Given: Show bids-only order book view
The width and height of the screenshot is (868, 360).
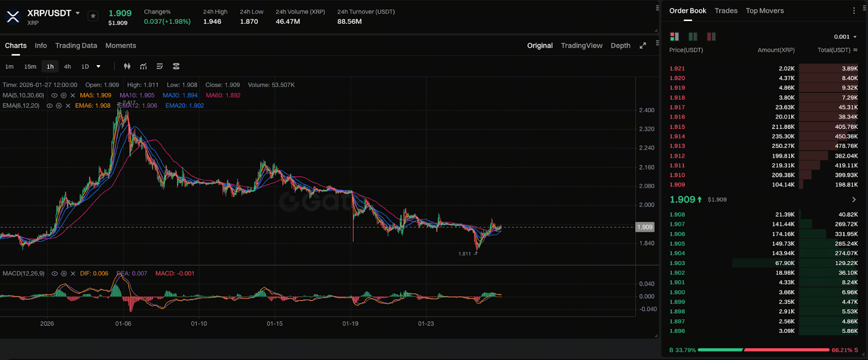Looking at the screenshot, I should 693,36.
